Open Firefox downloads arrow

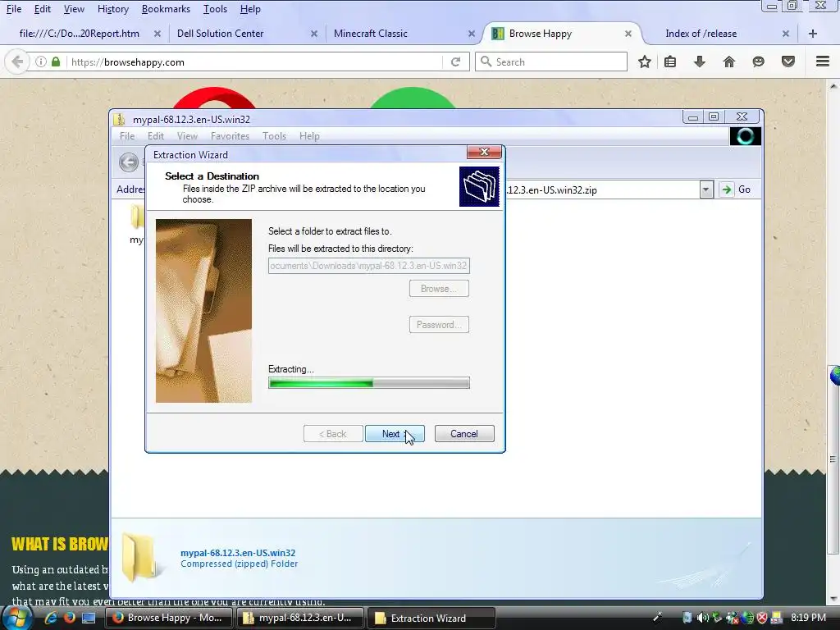pyautogui.click(x=699, y=62)
